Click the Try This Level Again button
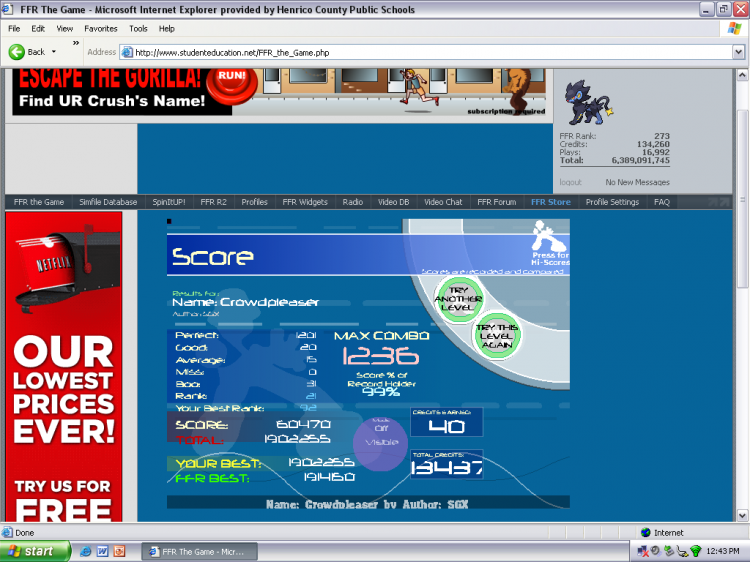This screenshot has height=562, width=750. pyautogui.click(x=497, y=334)
